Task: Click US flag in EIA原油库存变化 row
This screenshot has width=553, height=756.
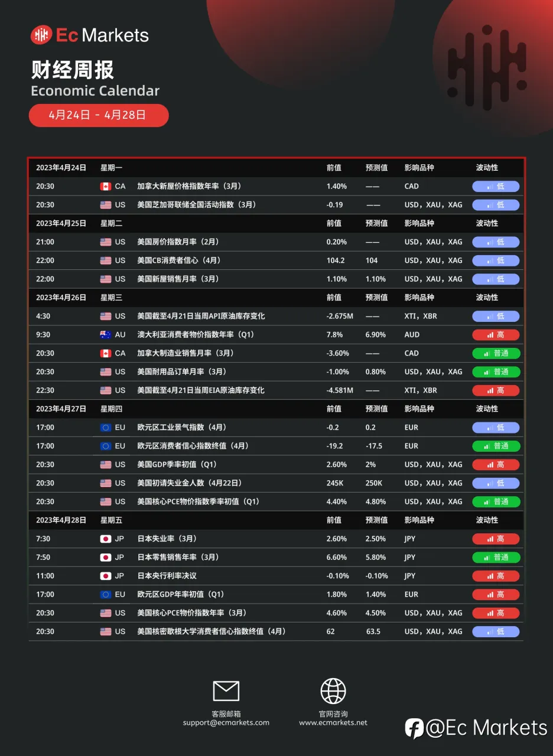Action: click(106, 390)
